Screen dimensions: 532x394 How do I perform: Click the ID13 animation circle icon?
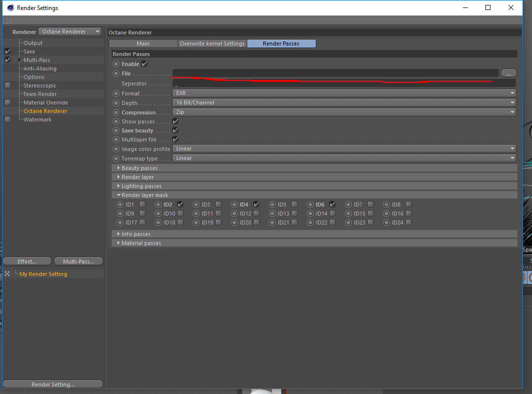point(272,213)
